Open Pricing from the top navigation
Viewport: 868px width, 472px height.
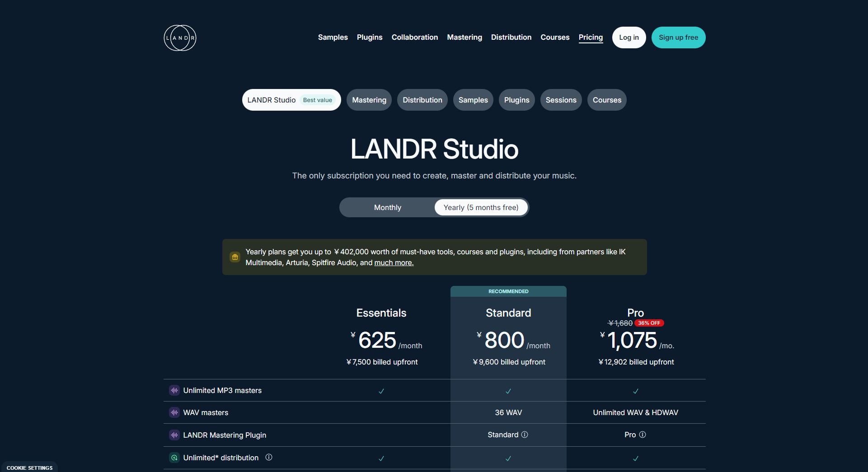click(x=591, y=37)
